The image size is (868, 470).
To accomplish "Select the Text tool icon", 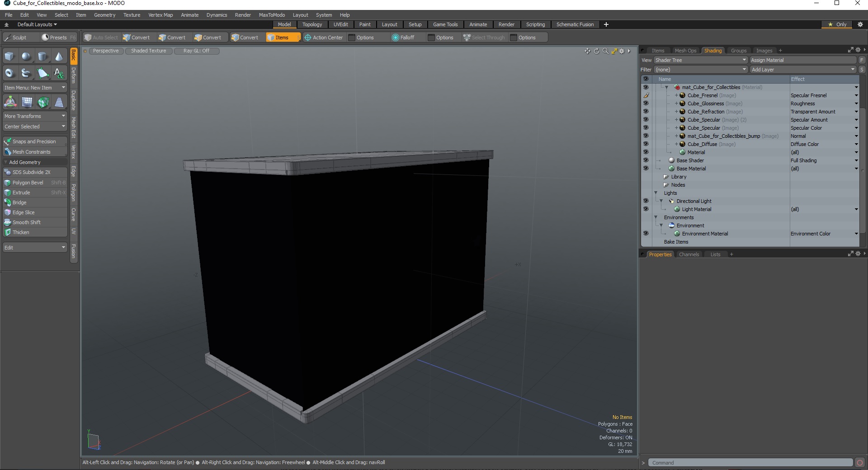I will tap(59, 73).
